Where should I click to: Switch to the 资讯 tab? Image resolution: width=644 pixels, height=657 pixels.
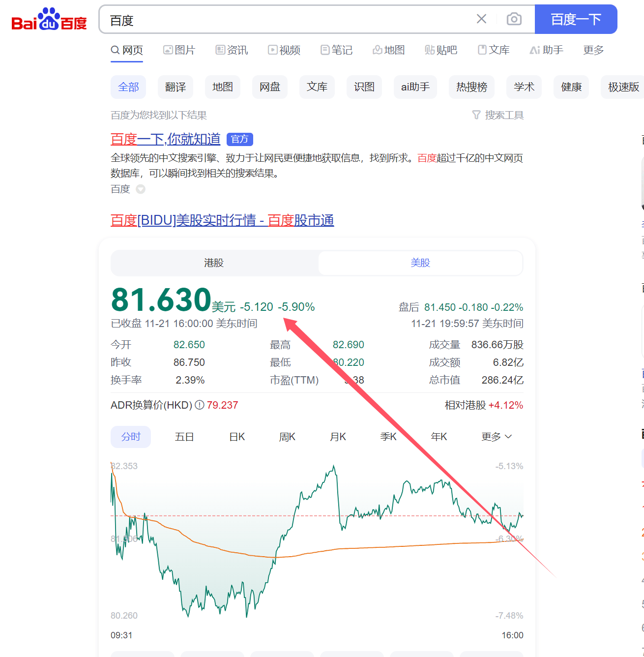(232, 50)
